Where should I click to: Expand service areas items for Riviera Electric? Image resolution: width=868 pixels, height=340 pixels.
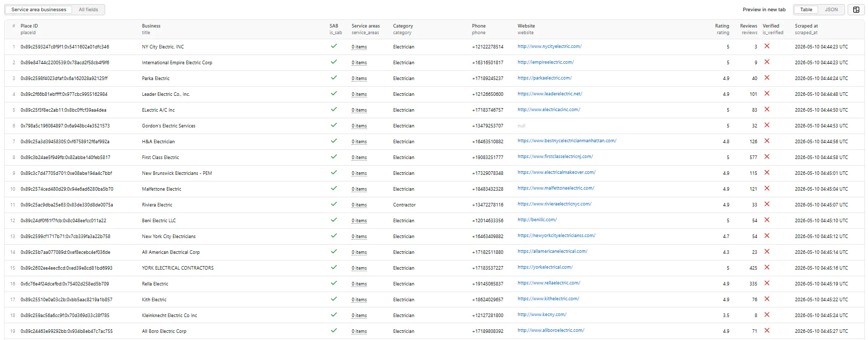click(x=359, y=205)
